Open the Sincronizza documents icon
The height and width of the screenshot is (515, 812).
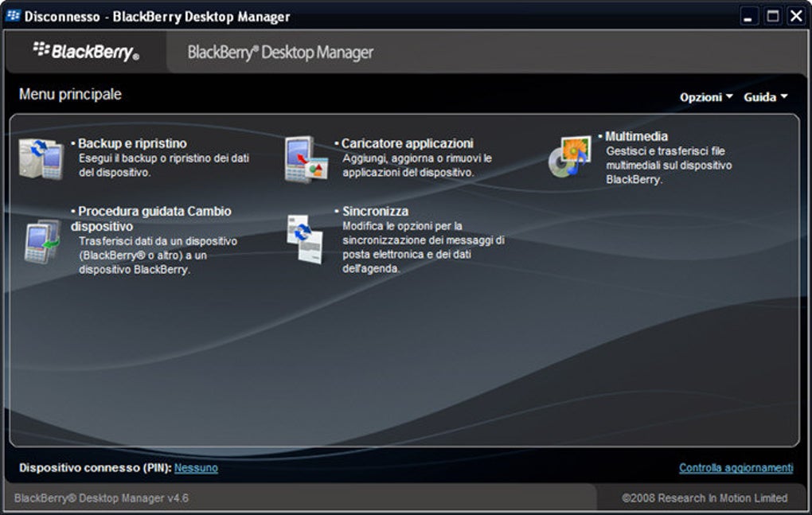coord(305,239)
